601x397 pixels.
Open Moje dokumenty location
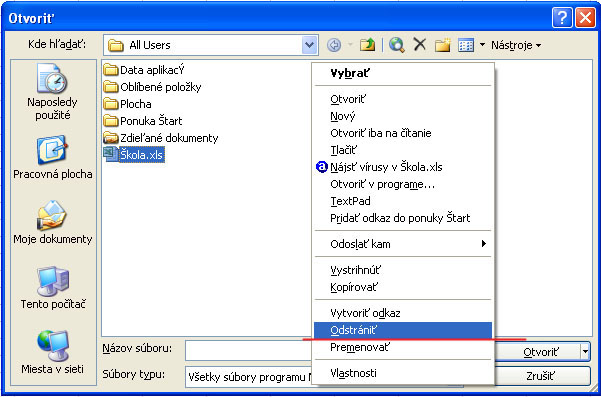click(x=53, y=222)
